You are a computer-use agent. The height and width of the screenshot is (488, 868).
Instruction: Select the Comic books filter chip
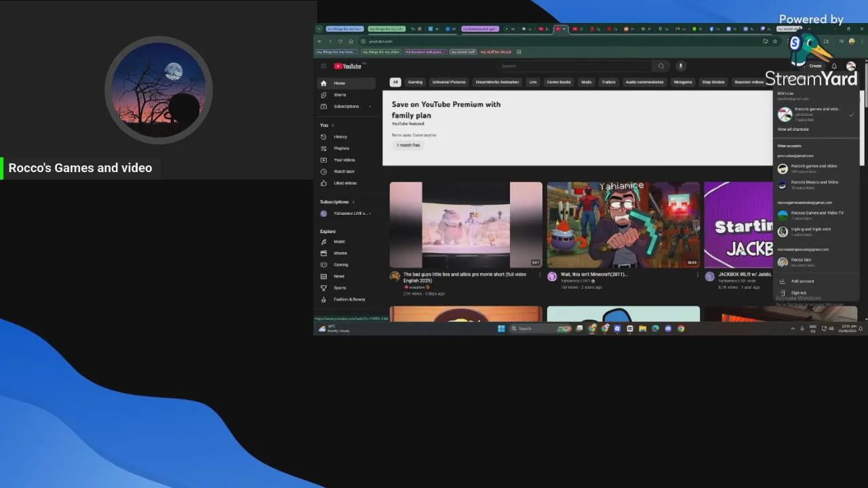point(559,82)
